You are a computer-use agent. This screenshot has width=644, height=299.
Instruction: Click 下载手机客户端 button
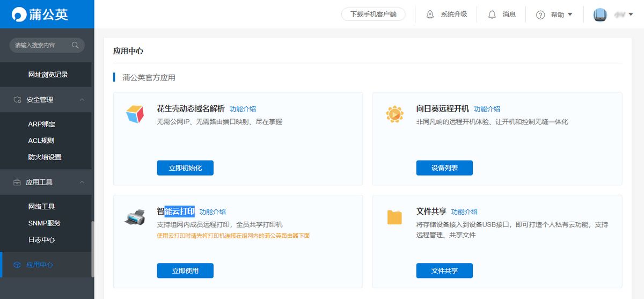[x=374, y=14]
